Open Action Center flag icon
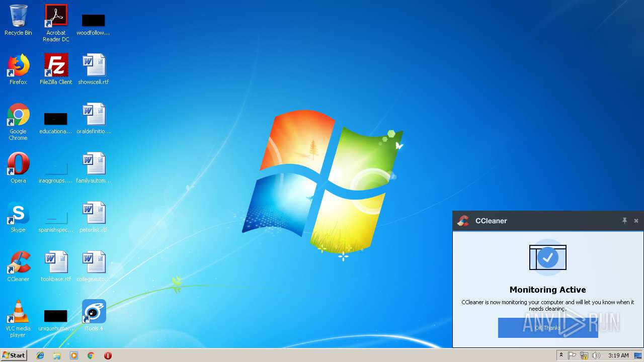644x362 pixels. (x=572, y=355)
